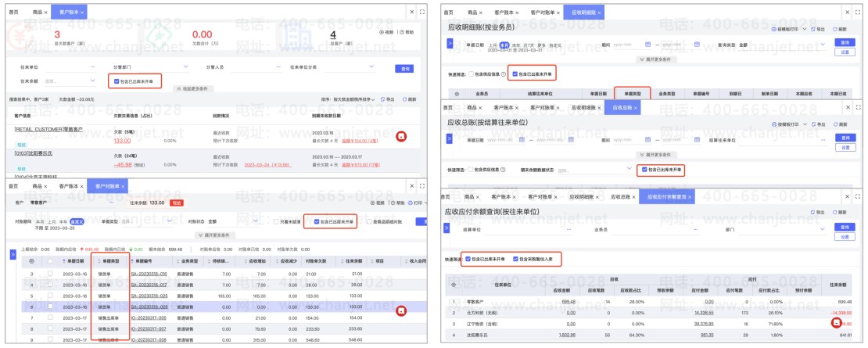The height and width of the screenshot is (348, 868).
Task: Expand blue side arrow in 应收总账 panel
Action: click(x=449, y=140)
